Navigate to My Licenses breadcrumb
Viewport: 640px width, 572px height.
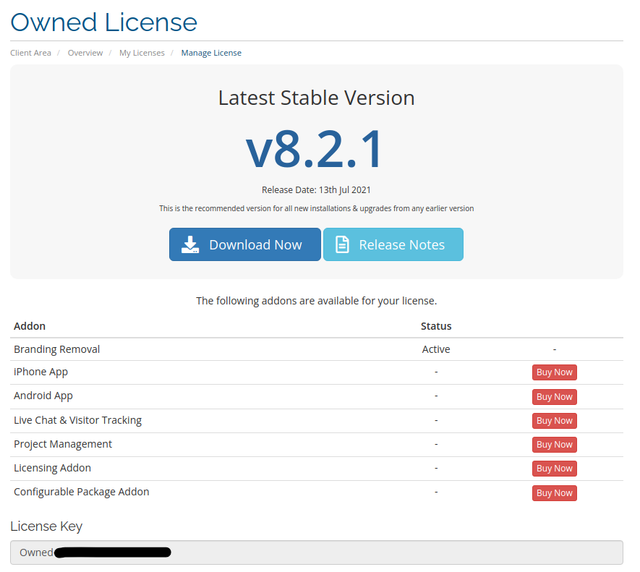[142, 53]
